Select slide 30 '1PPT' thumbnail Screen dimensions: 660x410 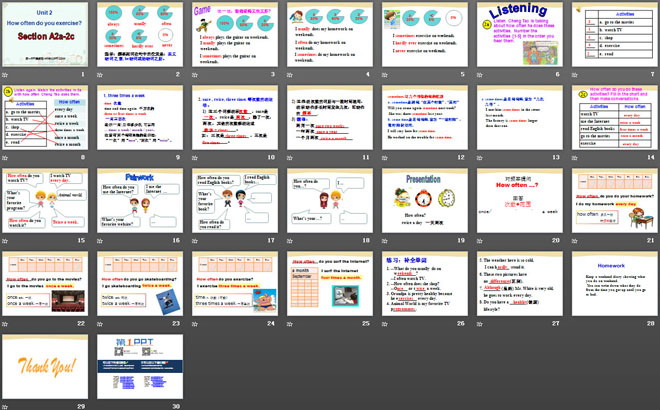(x=140, y=367)
